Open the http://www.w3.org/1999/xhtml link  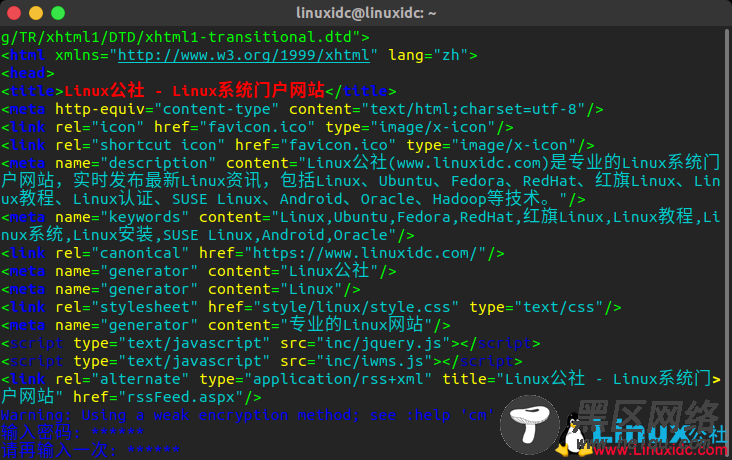pyautogui.click(x=244, y=55)
